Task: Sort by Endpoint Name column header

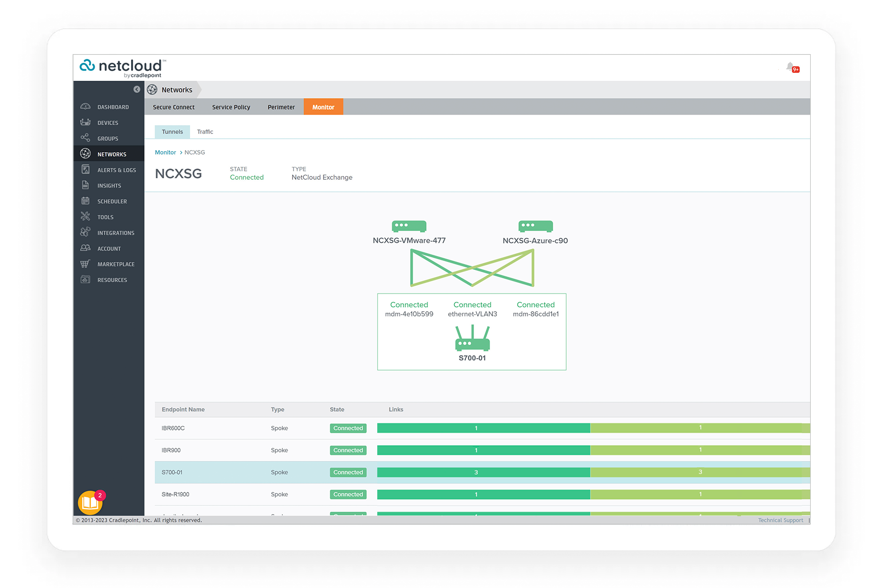Action: coord(183,409)
